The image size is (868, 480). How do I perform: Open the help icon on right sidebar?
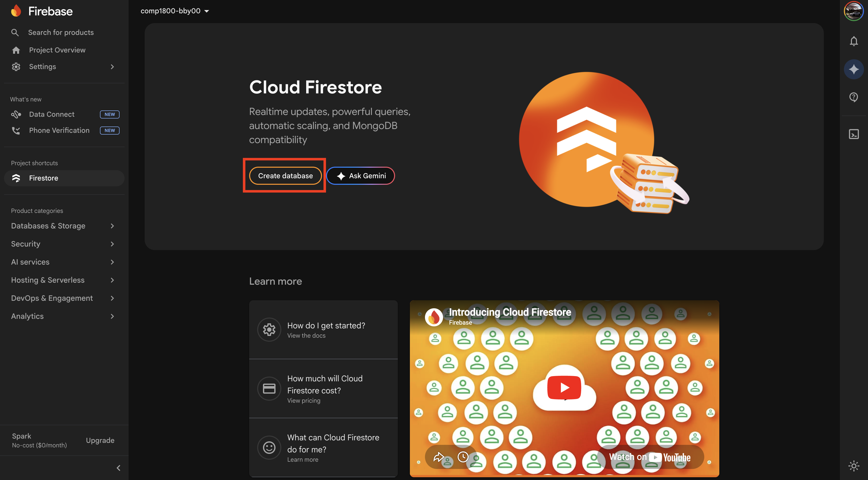click(x=853, y=97)
